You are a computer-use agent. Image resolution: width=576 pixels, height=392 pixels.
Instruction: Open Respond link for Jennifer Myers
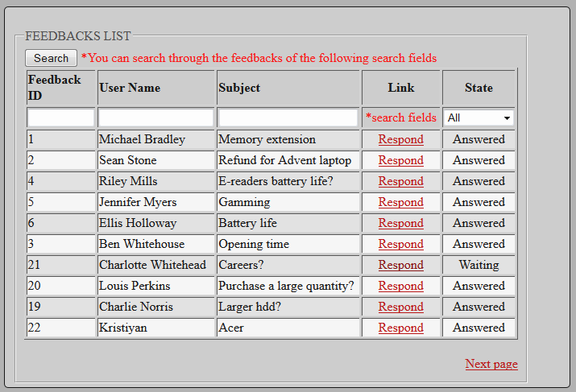tap(400, 202)
